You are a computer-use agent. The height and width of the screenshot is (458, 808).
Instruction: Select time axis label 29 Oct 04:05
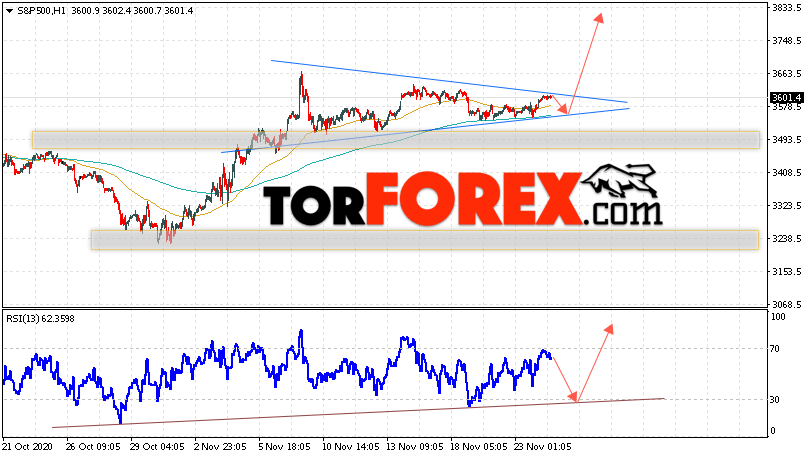point(157,447)
